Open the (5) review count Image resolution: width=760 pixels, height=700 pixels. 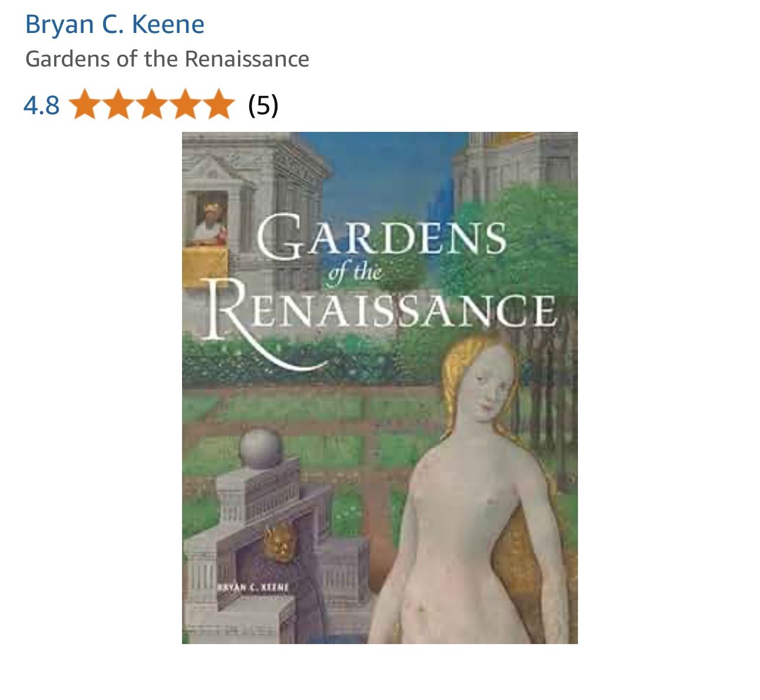[263, 105]
